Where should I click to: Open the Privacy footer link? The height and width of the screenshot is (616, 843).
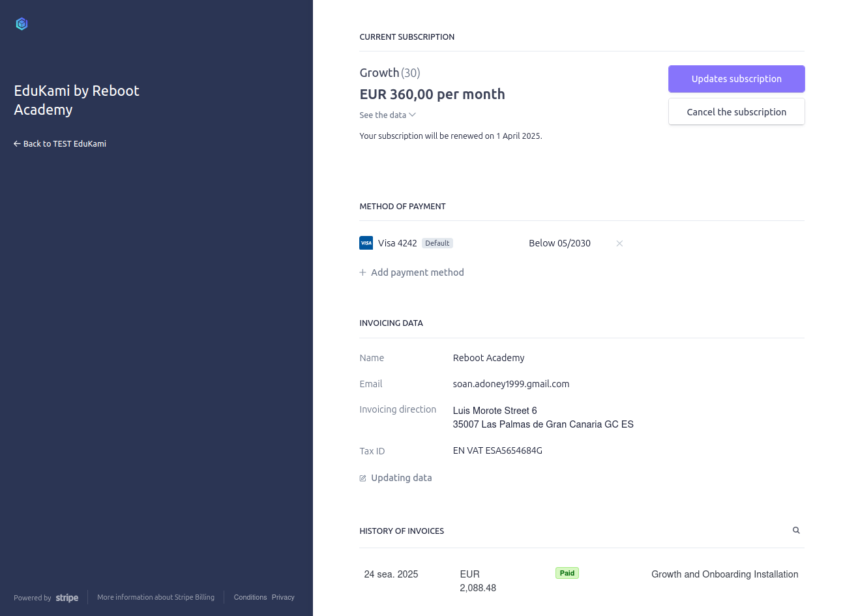tap(283, 597)
